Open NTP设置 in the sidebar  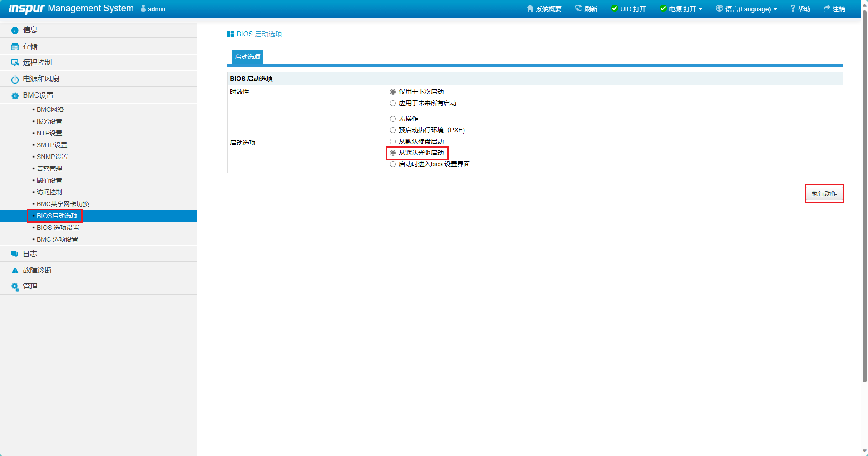click(49, 133)
